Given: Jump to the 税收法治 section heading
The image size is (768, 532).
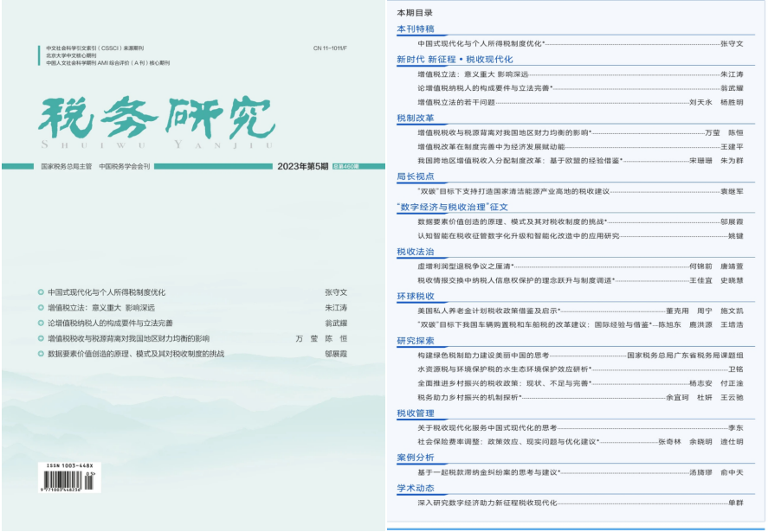Looking at the screenshot, I should (415, 252).
